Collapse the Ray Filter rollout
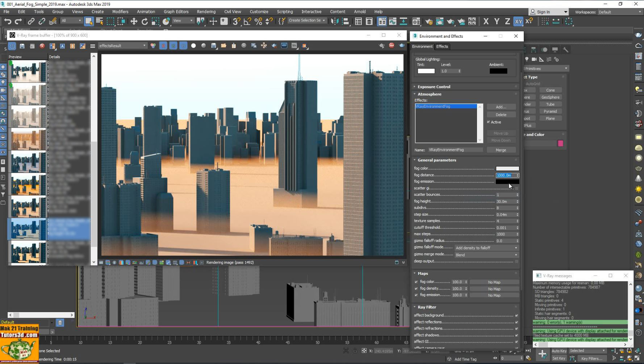This screenshot has width=644, height=364. click(x=427, y=307)
